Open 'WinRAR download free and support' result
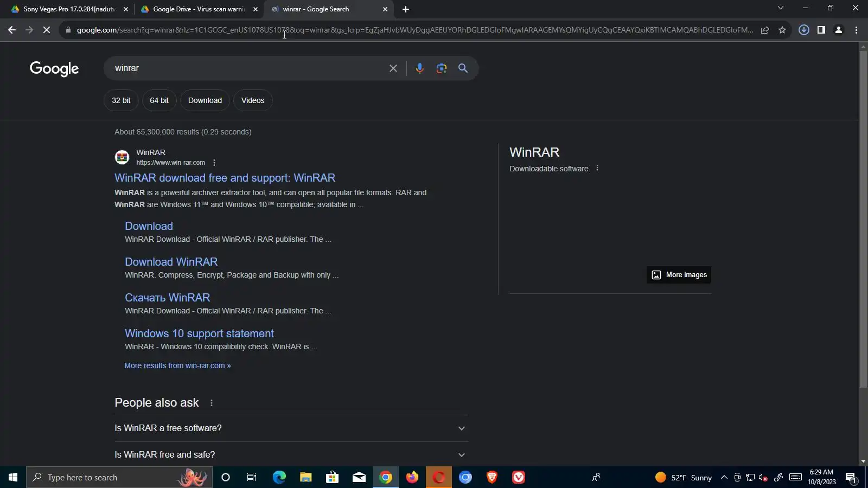868x488 pixels. click(x=225, y=178)
